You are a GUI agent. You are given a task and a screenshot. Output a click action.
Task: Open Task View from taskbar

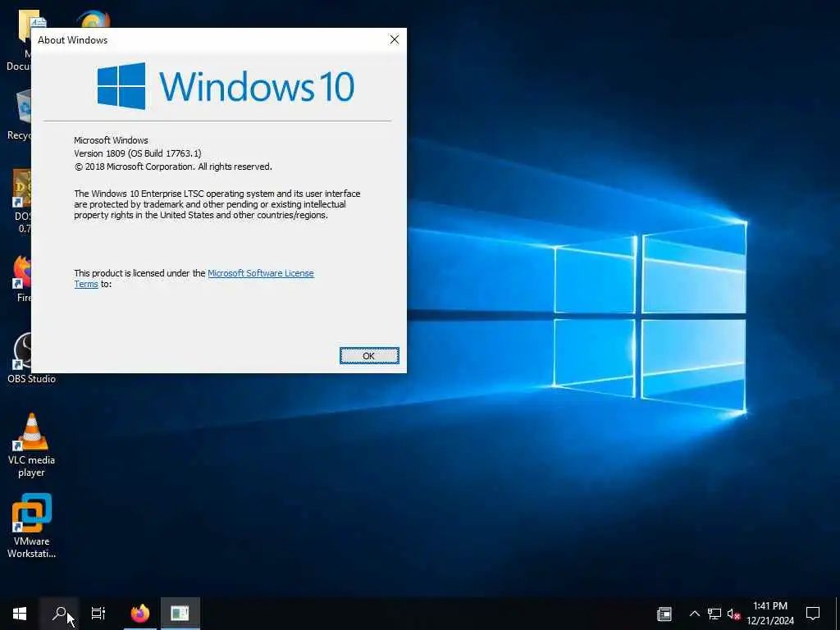[98, 614]
